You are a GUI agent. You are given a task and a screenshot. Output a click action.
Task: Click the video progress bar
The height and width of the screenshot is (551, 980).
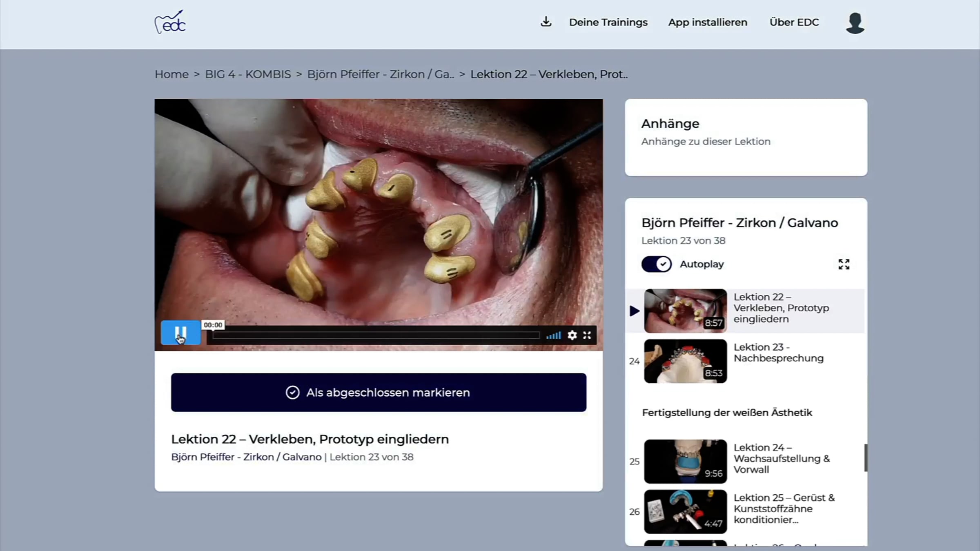pos(376,335)
